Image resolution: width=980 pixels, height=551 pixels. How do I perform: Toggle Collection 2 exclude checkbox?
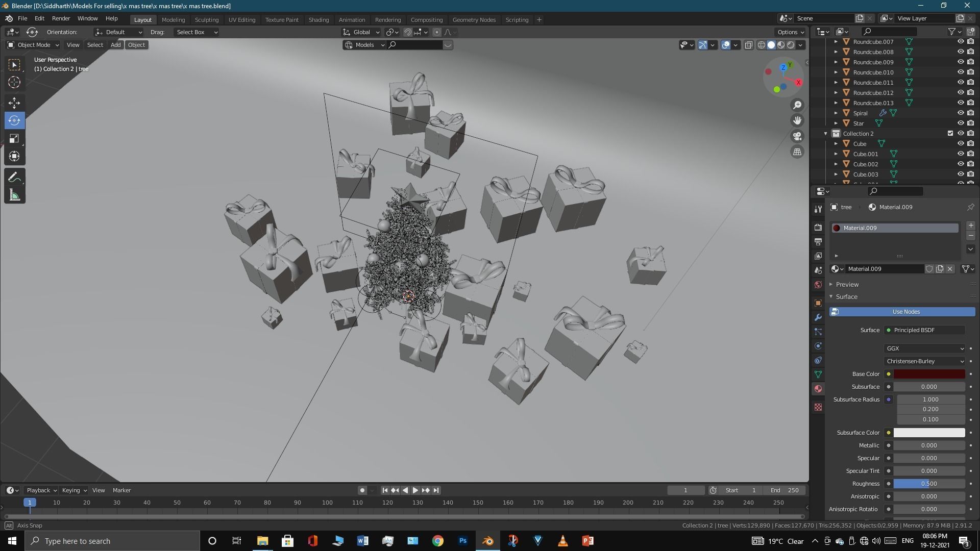pos(950,133)
